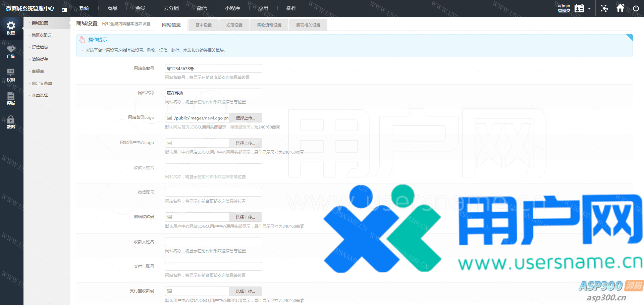This screenshot has height=305, width=644.
Task: Click 选择上传 button for 网站用户中心Logo
Action: tap(245, 143)
